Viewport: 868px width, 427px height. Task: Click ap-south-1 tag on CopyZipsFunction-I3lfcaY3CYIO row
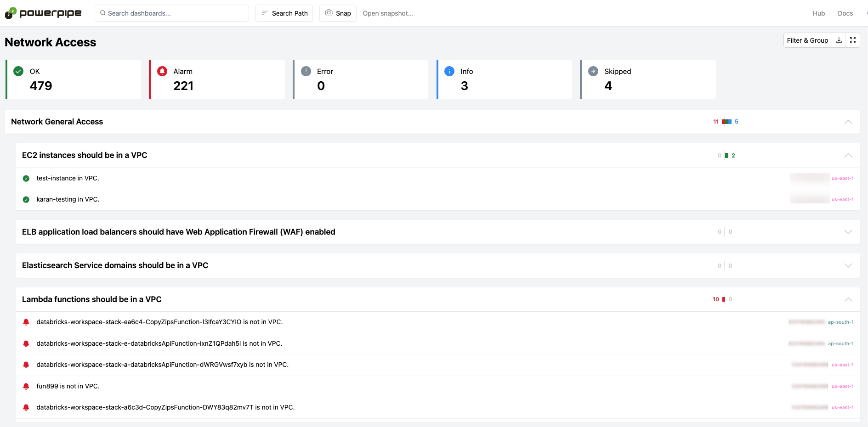tap(841, 322)
